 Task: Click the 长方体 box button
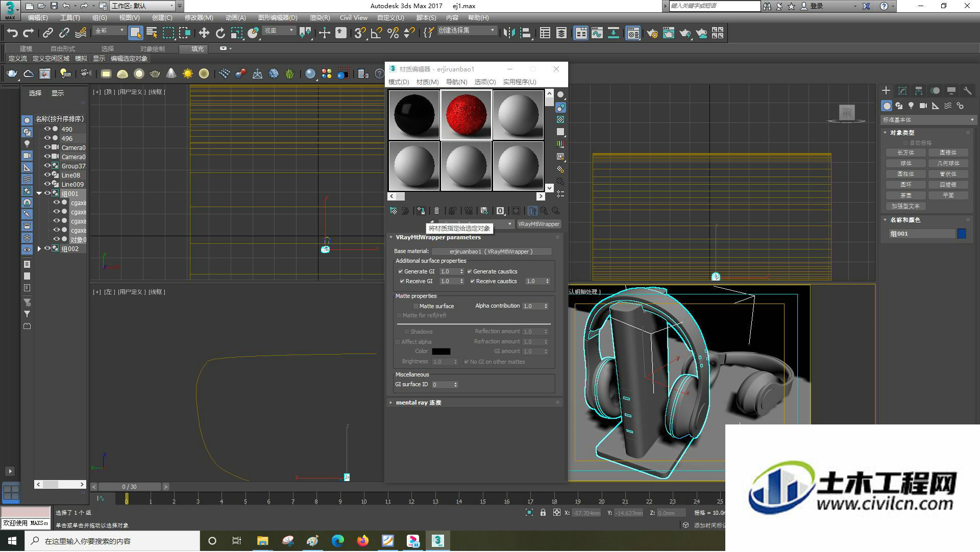tap(905, 153)
